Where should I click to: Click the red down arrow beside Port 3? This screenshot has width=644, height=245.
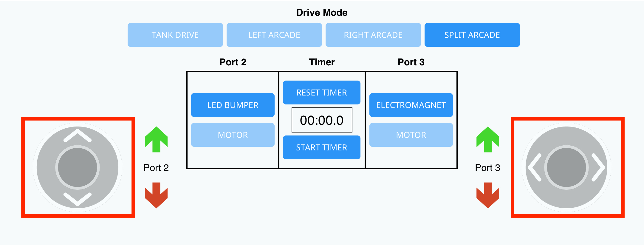point(488,194)
